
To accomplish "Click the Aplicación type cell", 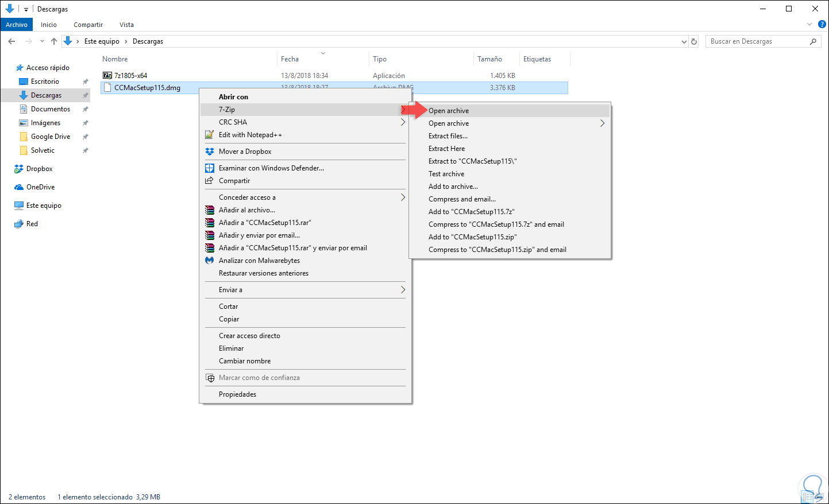I will (x=389, y=75).
